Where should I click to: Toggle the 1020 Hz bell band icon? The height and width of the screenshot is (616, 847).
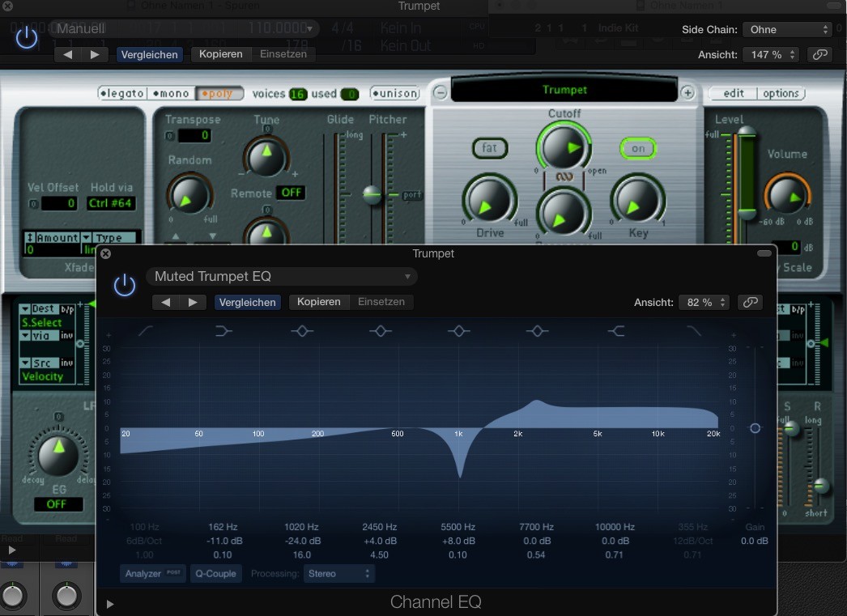[x=302, y=331]
